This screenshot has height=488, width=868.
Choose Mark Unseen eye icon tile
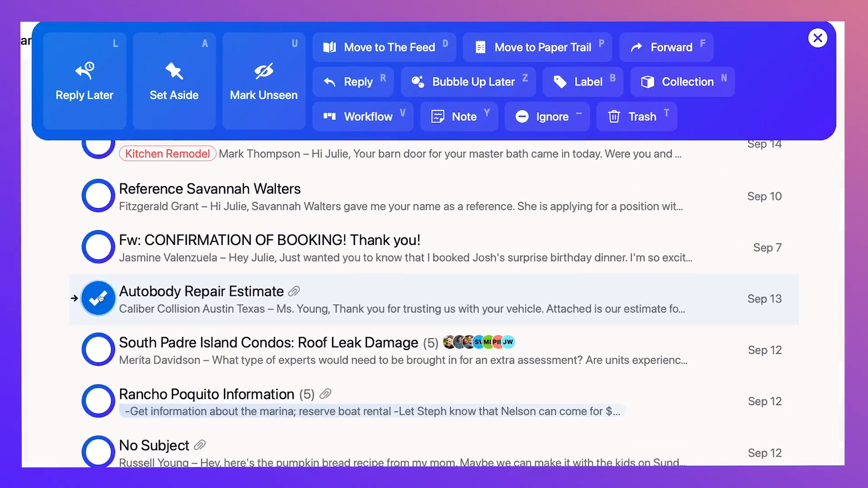tap(264, 81)
